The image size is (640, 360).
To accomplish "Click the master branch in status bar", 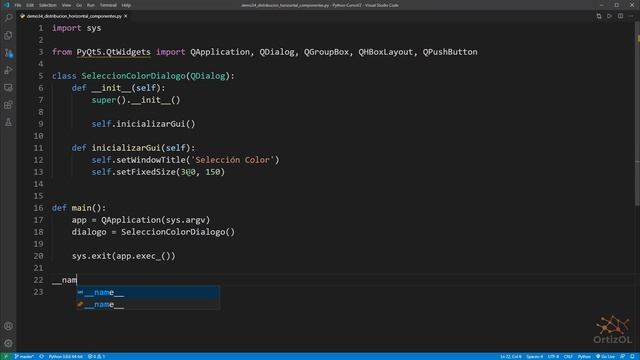I will tap(24, 356).
